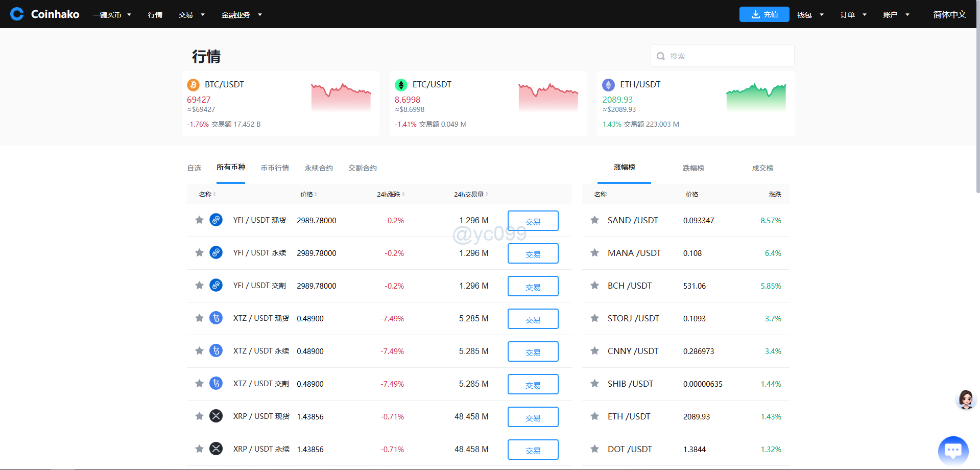Image resolution: width=980 pixels, height=470 pixels.
Task: Click the XRP coin icon for XRP/USDT 现货
Action: pos(216,416)
